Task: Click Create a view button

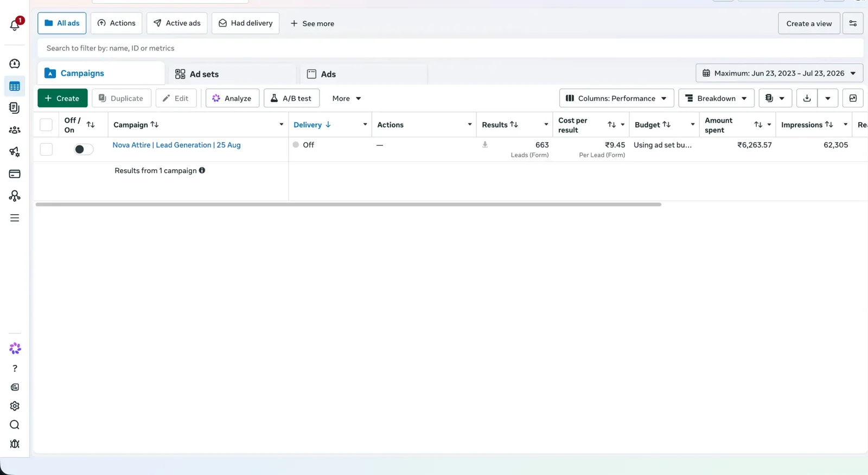Action: tap(809, 23)
